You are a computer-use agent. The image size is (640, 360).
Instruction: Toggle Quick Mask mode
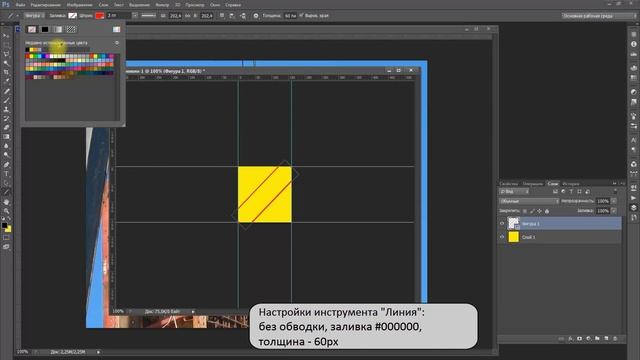click(6, 238)
